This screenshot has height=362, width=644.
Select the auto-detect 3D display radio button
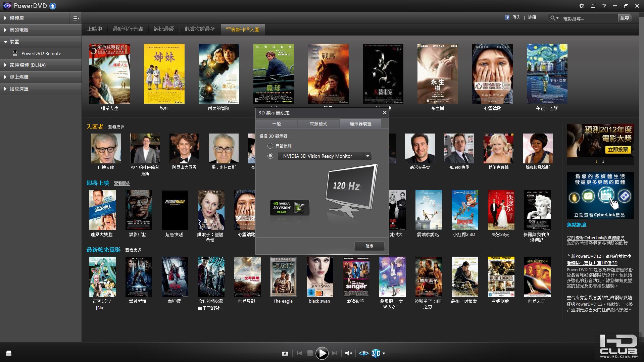click(x=270, y=146)
